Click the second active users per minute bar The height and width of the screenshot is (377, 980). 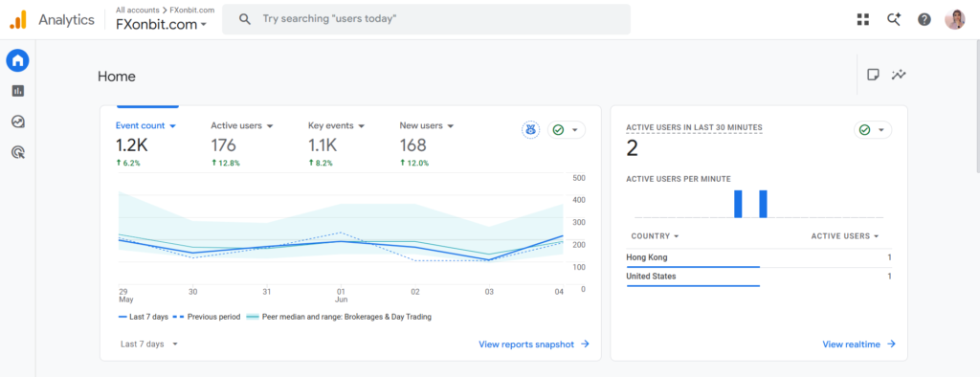[x=763, y=204]
